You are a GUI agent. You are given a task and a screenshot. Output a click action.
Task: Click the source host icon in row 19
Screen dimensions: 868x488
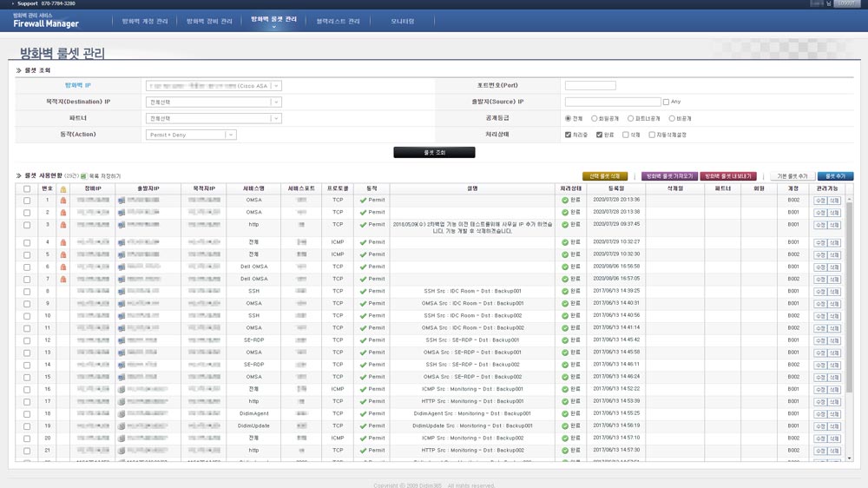122,426
